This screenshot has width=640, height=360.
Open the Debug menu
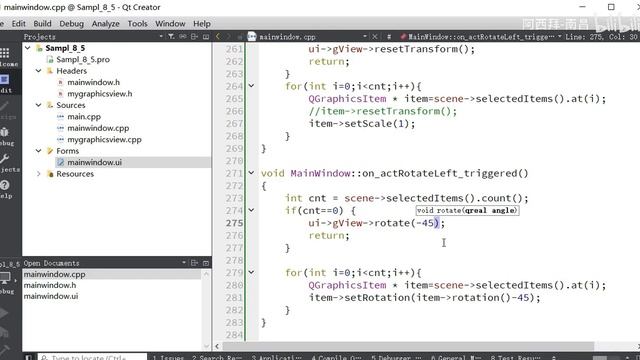point(71,24)
